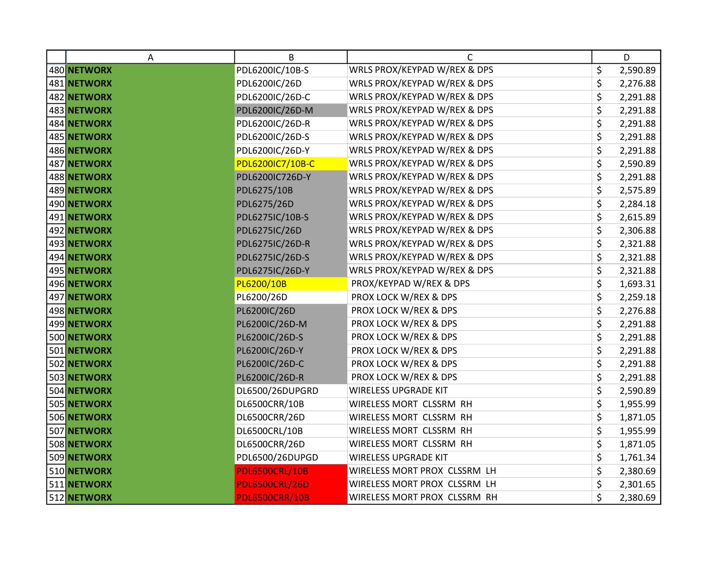This screenshot has height=563, width=728.
Task: Click cell PDL6200IC726D-Y
Action: pyautogui.click(x=291, y=177)
